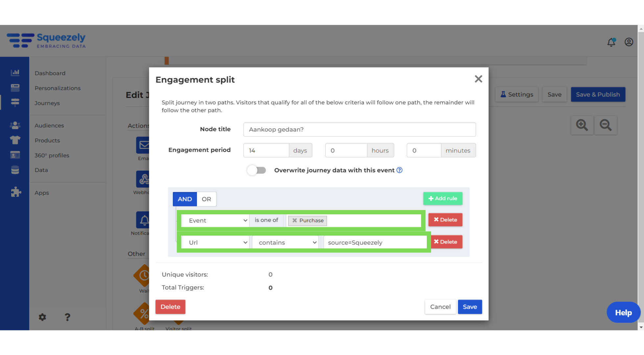The image size is (644, 355).
Task: Select the Webhook action node icon
Action: (143, 179)
